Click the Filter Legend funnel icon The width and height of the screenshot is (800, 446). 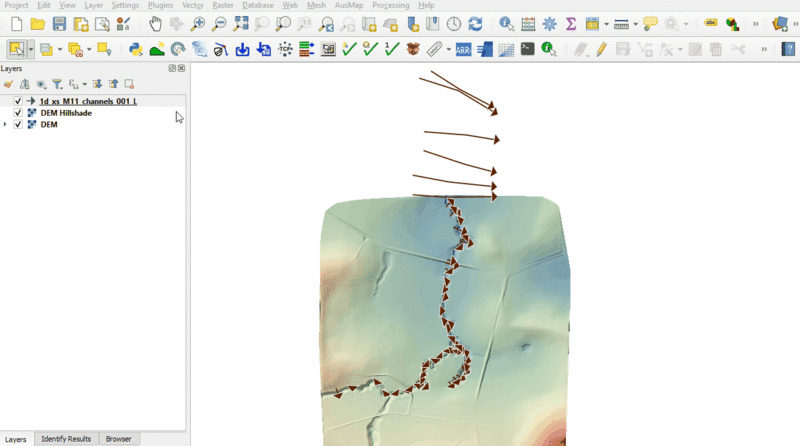click(x=57, y=85)
